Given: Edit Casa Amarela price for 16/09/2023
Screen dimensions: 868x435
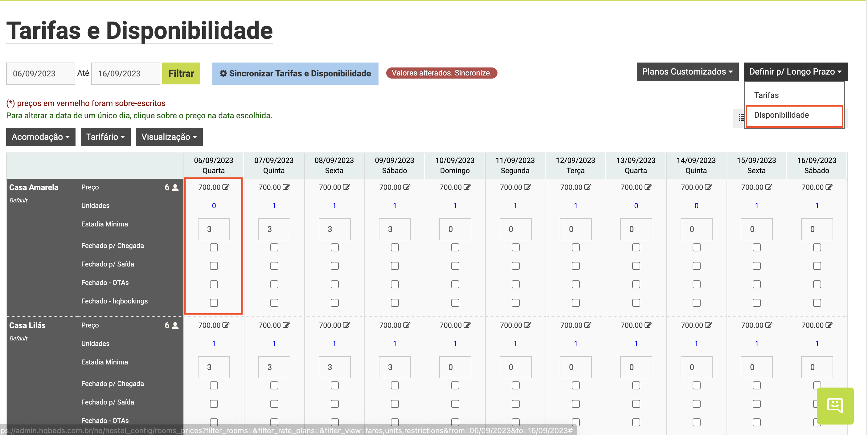Looking at the screenshot, I should [829, 187].
